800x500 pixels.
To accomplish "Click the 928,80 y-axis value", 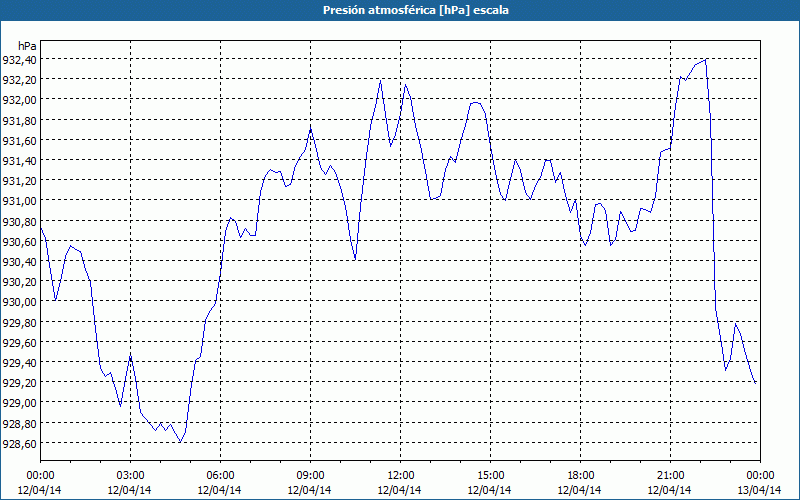I will [x=19, y=423].
